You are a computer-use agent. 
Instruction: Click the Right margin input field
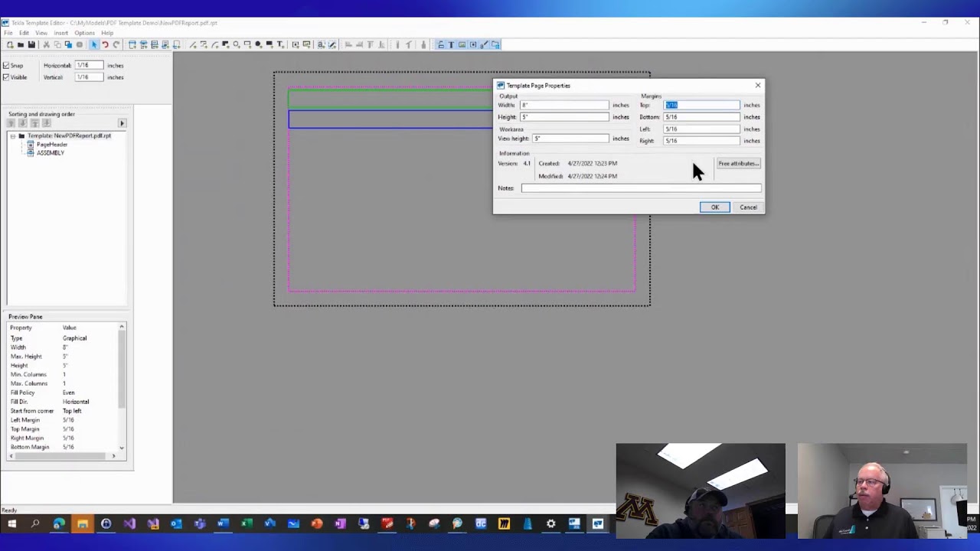701,141
